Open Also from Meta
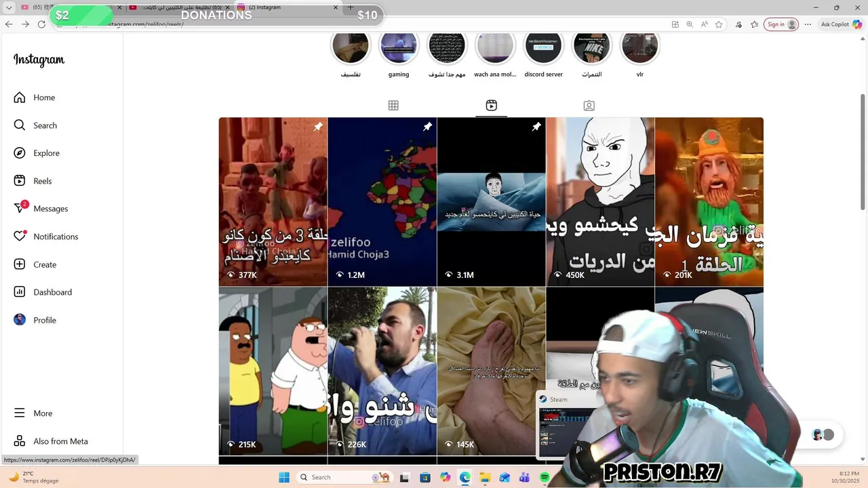The width and height of the screenshot is (868, 488). 51,441
